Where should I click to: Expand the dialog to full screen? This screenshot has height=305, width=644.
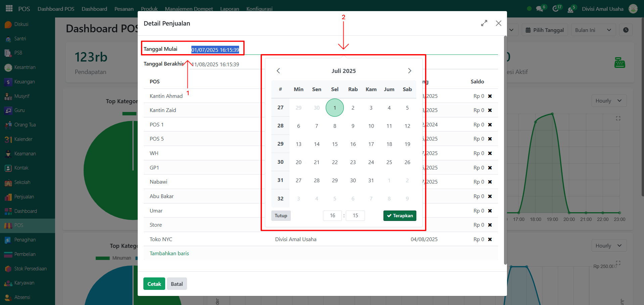(x=484, y=23)
